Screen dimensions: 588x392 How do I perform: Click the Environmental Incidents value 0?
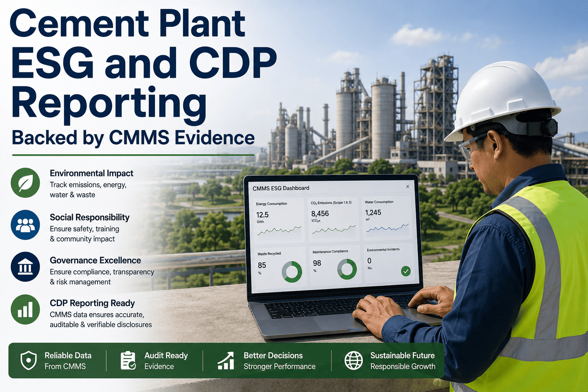coord(369,261)
